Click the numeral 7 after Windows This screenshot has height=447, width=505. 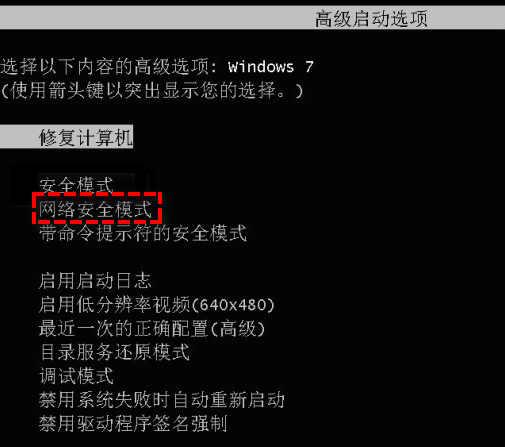point(309,67)
